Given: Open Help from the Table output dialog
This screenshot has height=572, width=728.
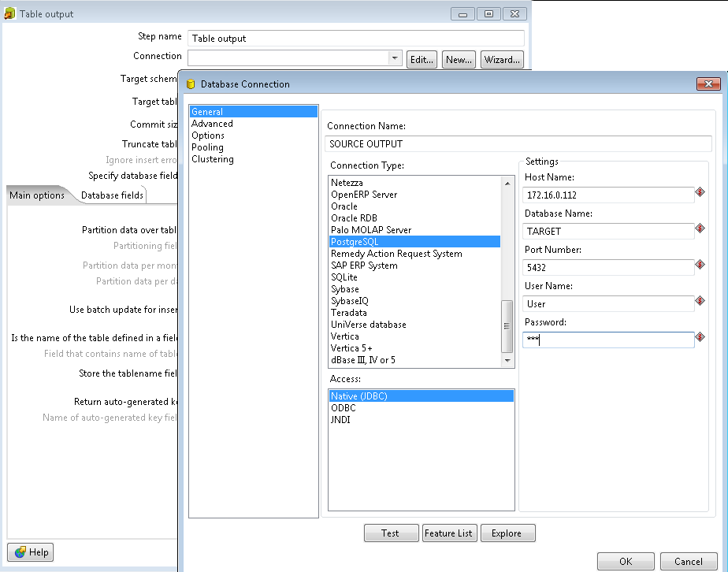Looking at the screenshot, I should [30, 552].
